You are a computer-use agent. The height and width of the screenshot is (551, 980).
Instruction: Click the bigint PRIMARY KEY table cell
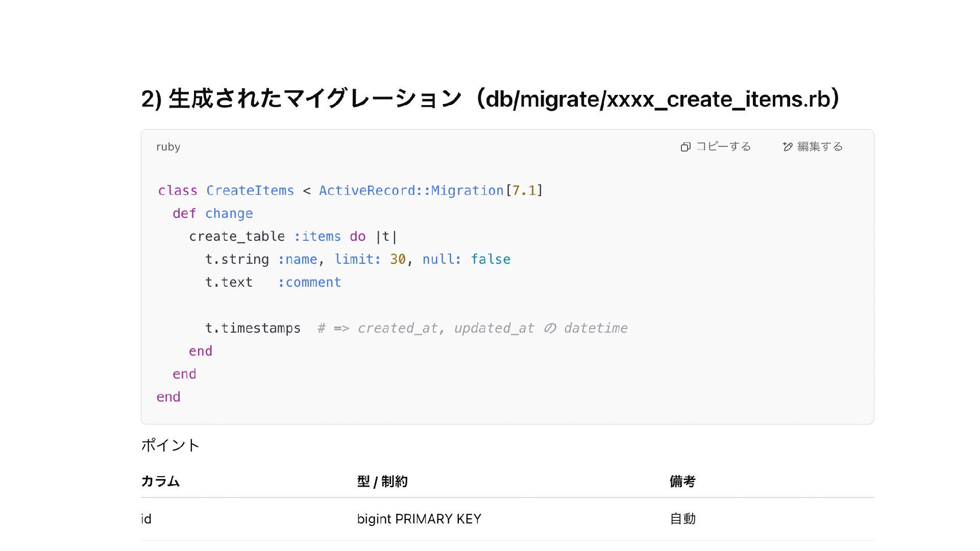419,519
